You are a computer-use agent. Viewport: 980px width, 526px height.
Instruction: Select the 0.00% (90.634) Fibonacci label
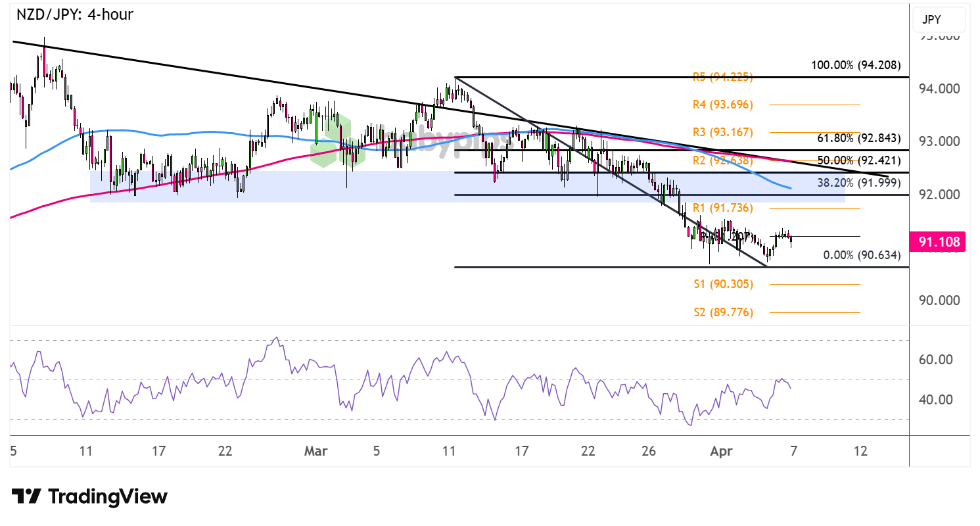point(862,256)
